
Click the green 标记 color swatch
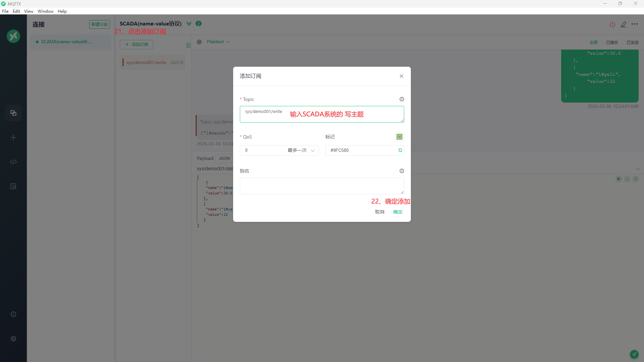(x=399, y=137)
